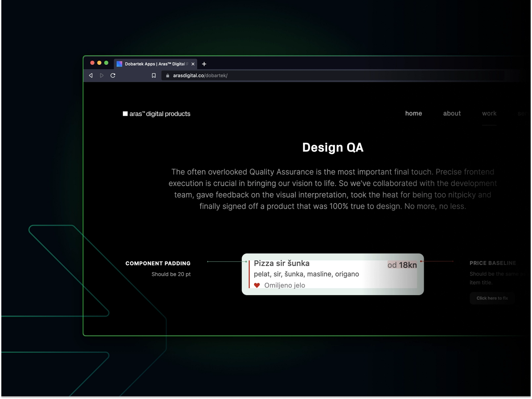The width and height of the screenshot is (532, 399).
Task: Reload the arasdigital.co page
Action: coord(113,75)
